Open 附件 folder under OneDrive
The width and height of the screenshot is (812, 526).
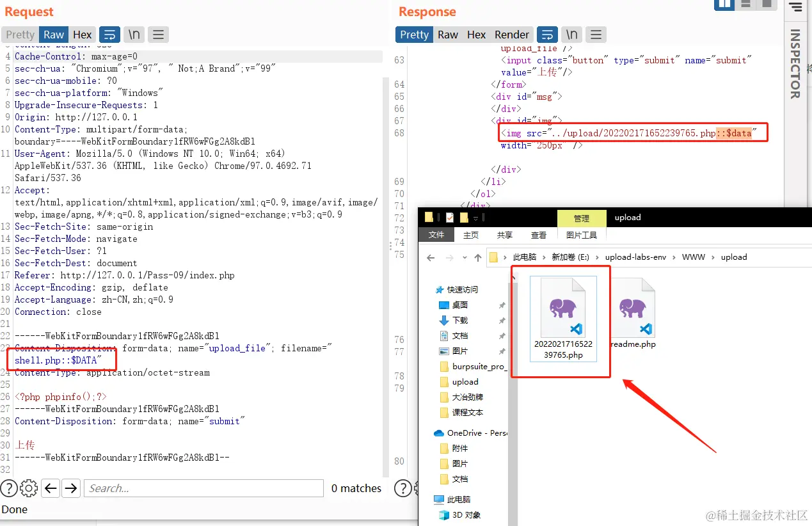454,449
